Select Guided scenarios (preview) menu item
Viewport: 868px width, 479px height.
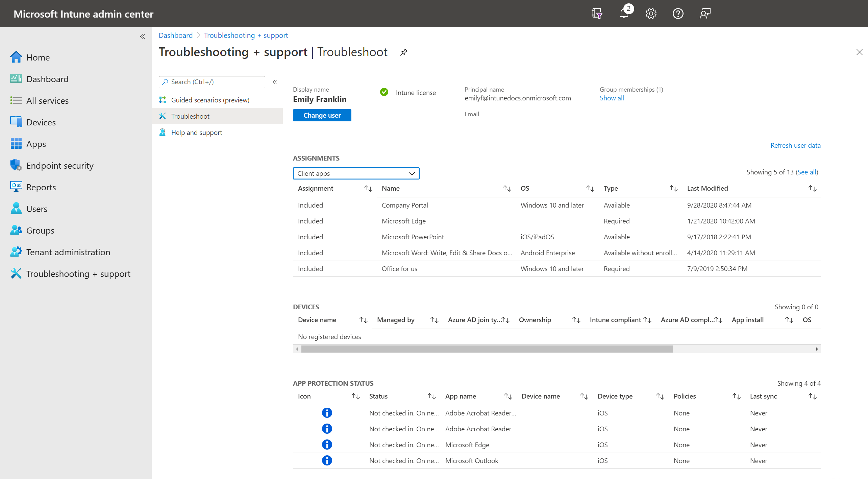[x=210, y=100]
